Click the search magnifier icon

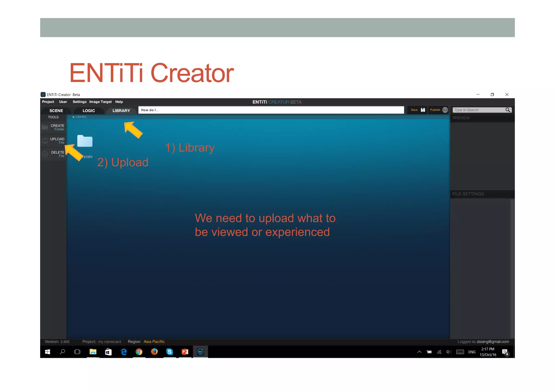click(508, 110)
